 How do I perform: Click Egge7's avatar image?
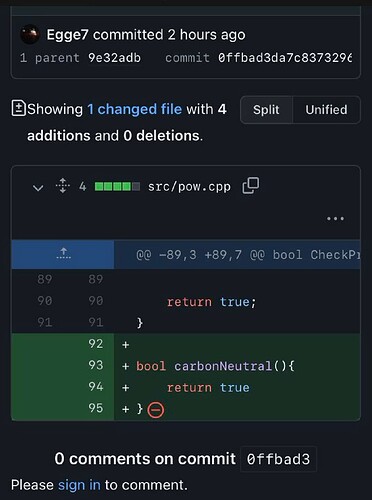point(30,34)
